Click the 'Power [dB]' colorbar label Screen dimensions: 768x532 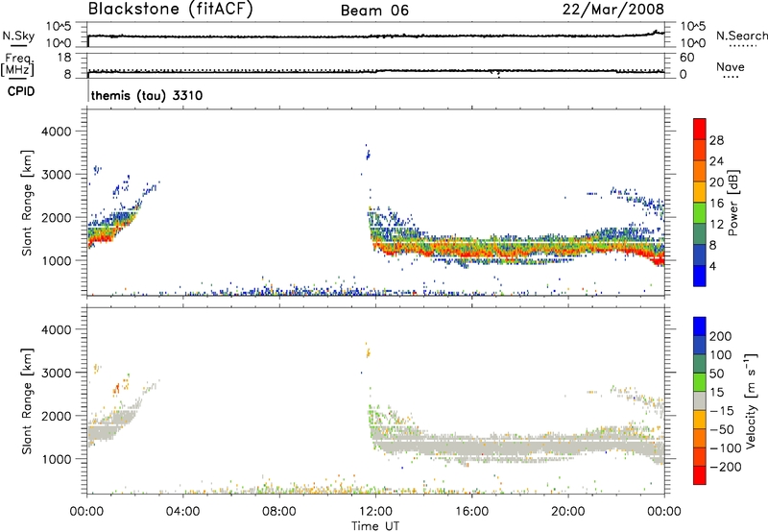(x=732, y=203)
